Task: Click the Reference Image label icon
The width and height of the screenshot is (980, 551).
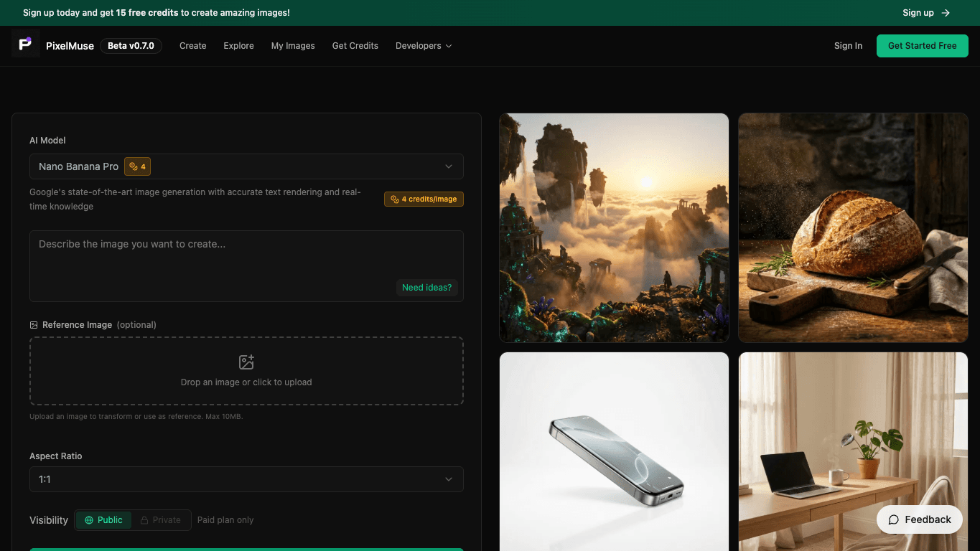Action: (34, 325)
